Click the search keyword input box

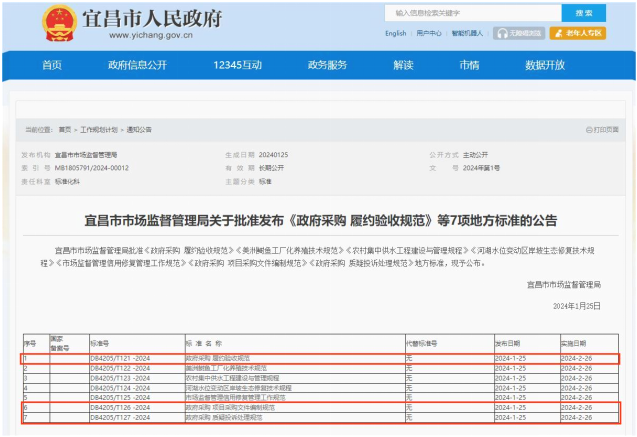[470, 13]
